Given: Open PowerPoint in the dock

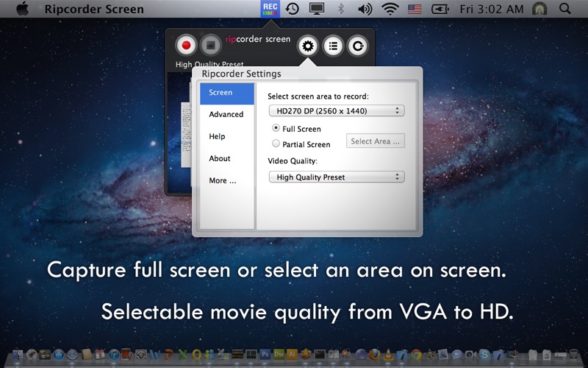Looking at the screenshot, I should pyautogui.click(x=169, y=355).
